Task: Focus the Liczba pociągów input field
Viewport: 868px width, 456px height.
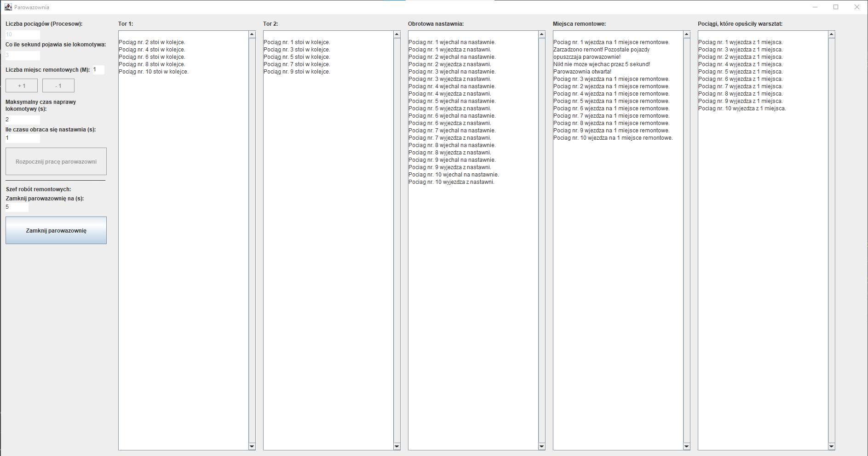Action: point(23,34)
